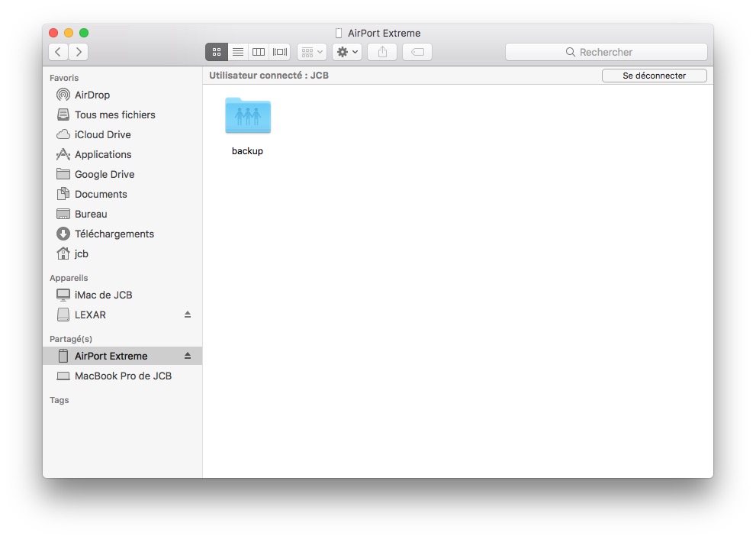Viewport: 756px width, 539px height.
Task: Go back with the left chevron button
Action: [58, 52]
